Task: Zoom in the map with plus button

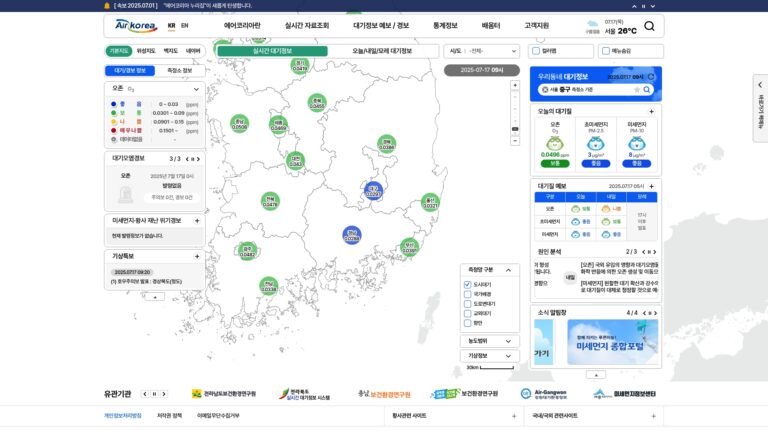Action: (x=515, y=85)
